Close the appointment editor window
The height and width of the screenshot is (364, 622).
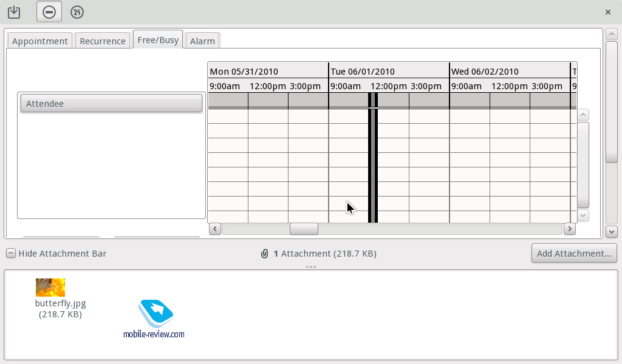[x=608, y=12]
